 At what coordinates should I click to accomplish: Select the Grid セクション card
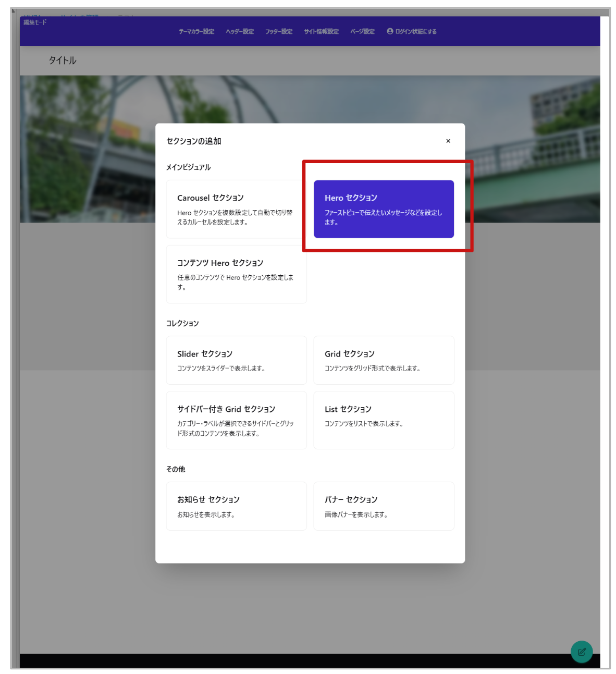tap(384, 360)
